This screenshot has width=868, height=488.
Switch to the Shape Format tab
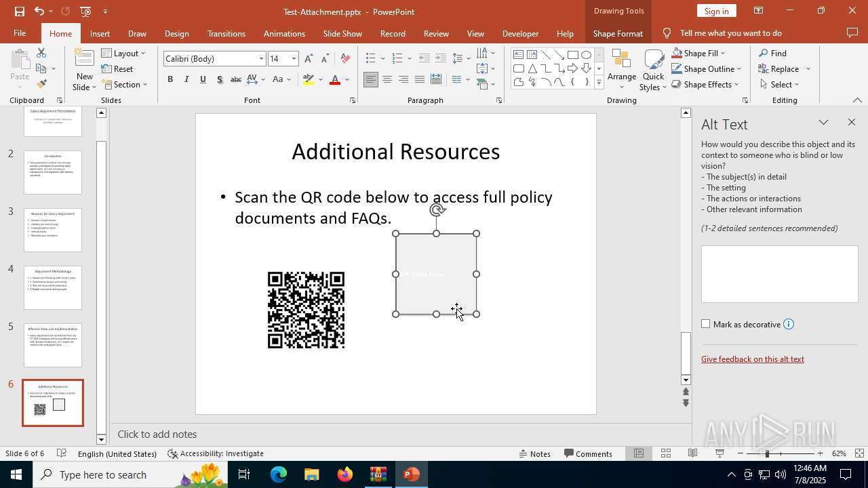[x=618, y=33]
